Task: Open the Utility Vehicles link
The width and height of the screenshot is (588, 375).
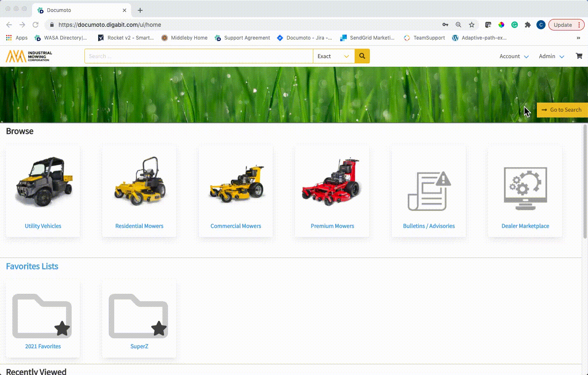Action: pos(43,226)
